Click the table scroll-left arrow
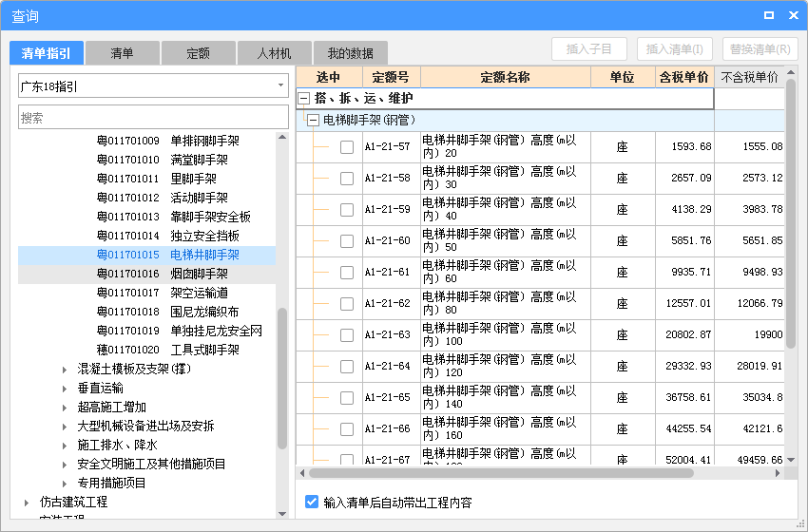This screenshot has width=808, height=532. click(302, 473)
